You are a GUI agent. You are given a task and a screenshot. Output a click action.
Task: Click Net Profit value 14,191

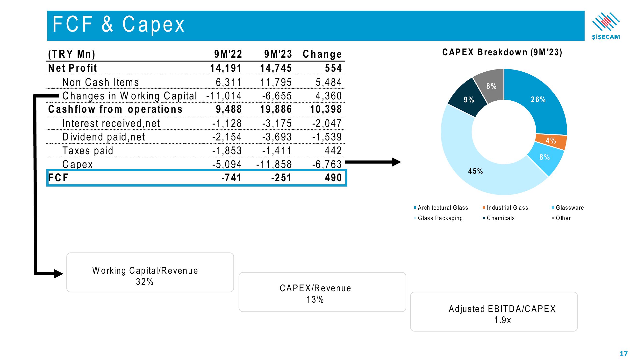[x=226, y=68]
